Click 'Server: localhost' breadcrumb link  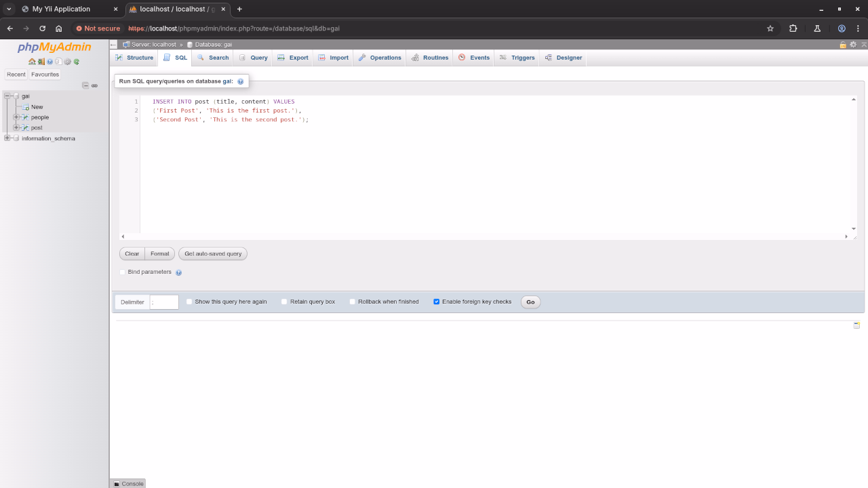pyautogui.click(x=153, y=45)
